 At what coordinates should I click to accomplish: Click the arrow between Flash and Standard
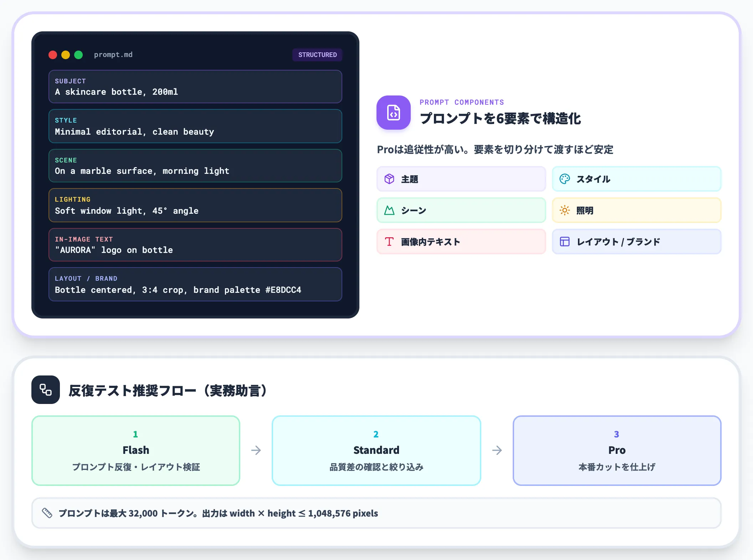pyautogui.click(x=256, y=450)
